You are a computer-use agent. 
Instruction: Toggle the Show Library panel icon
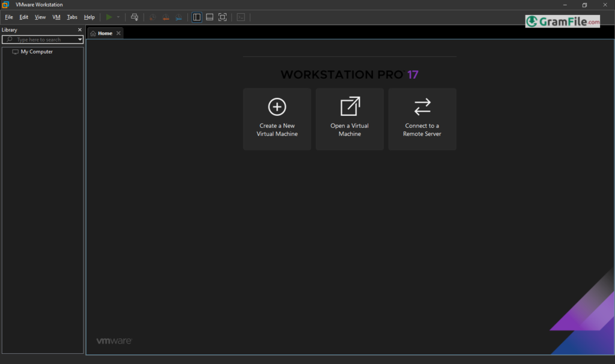(197, 17)
